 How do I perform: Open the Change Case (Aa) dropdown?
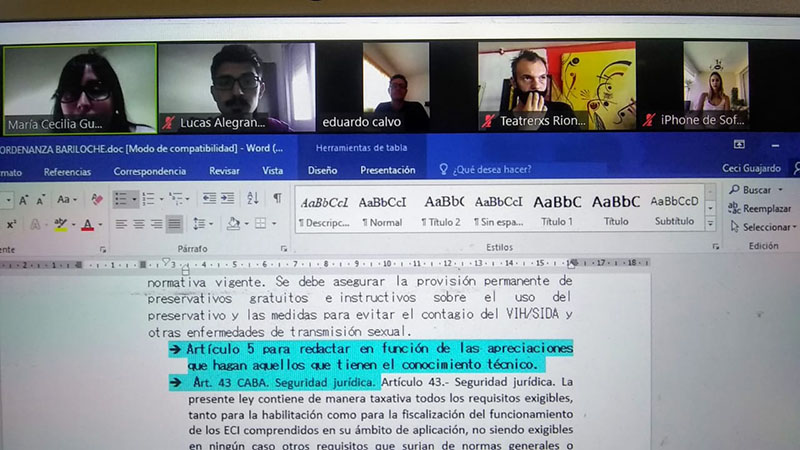(x=67, y=199)
